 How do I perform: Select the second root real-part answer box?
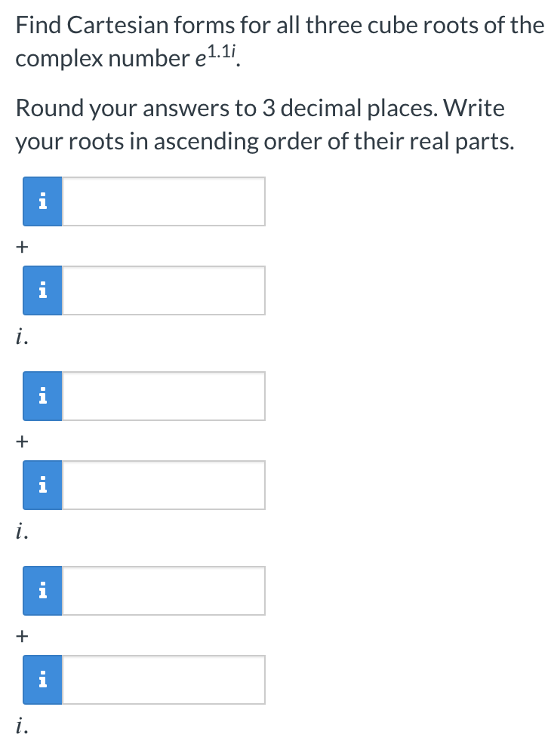(x=162, y=395)
